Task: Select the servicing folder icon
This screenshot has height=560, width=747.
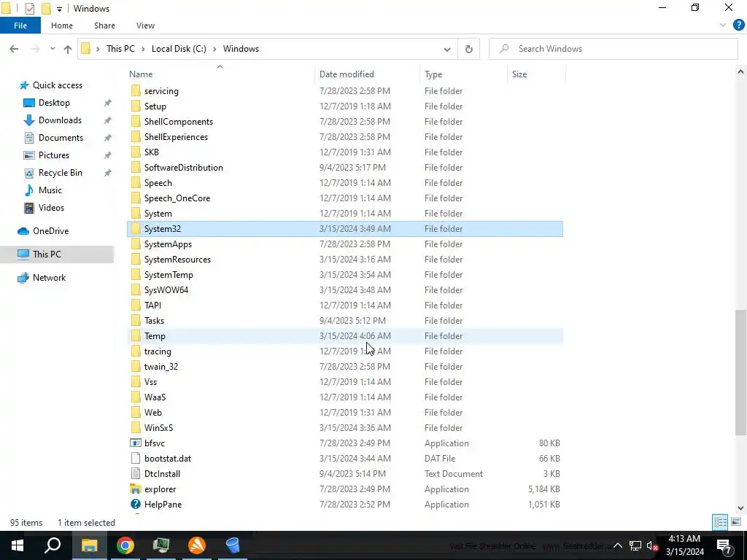Action: (136, 91)
